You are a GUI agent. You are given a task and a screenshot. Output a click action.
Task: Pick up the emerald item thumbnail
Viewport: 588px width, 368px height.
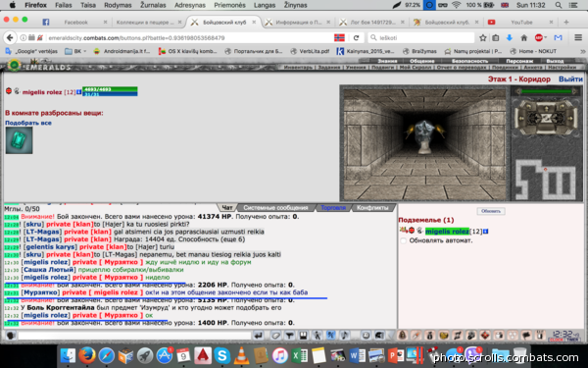click(x=20, y=140)
